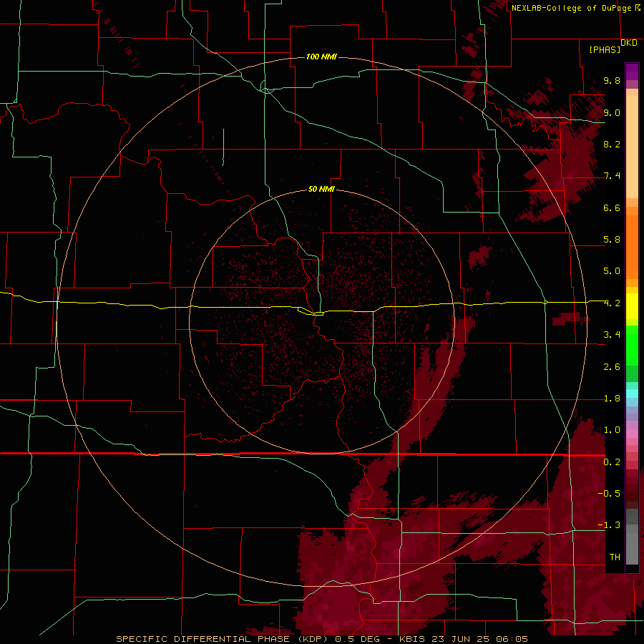The width and height of the screenshot is (644, 644).
Task: Click the 50 NMI range ring label
Action: tap(321, 189)
